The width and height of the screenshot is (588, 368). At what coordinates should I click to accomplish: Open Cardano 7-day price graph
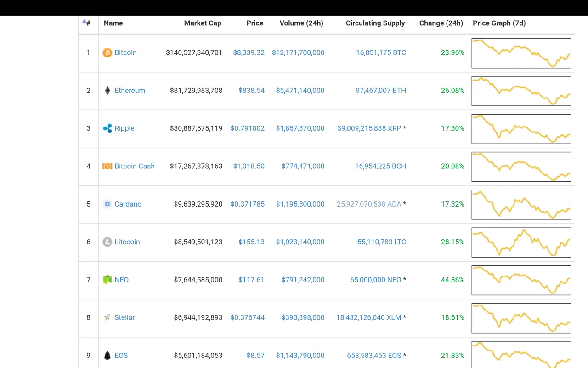click(521, 205)
